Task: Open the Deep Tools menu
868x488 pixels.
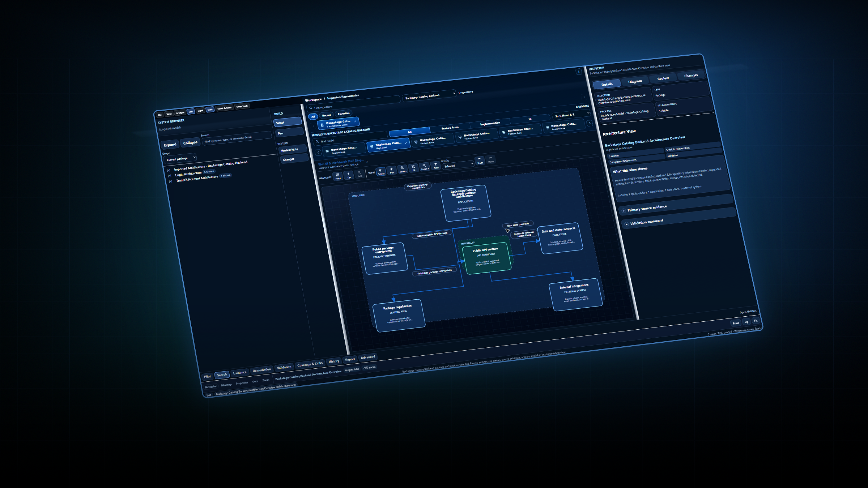Action: pyautogui.click(x=242, y=106)
